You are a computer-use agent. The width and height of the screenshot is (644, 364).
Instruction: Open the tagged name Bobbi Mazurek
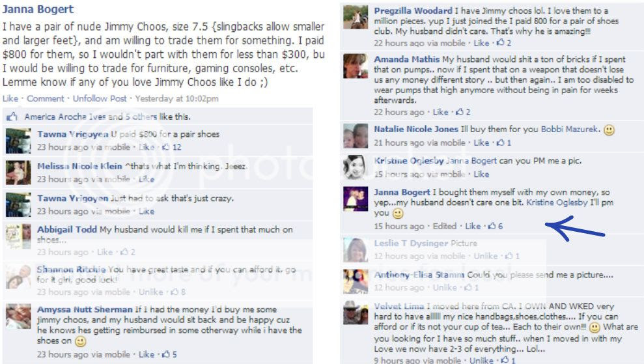569,129
